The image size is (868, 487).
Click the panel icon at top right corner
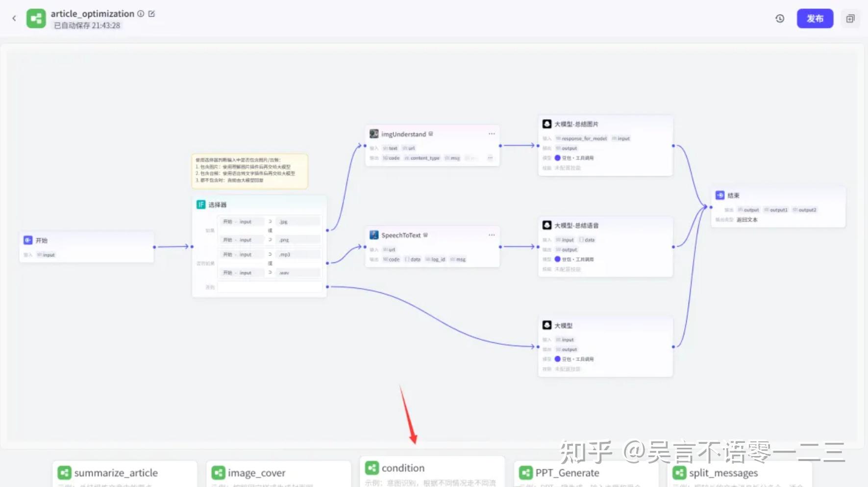click(x=850, y=19)
